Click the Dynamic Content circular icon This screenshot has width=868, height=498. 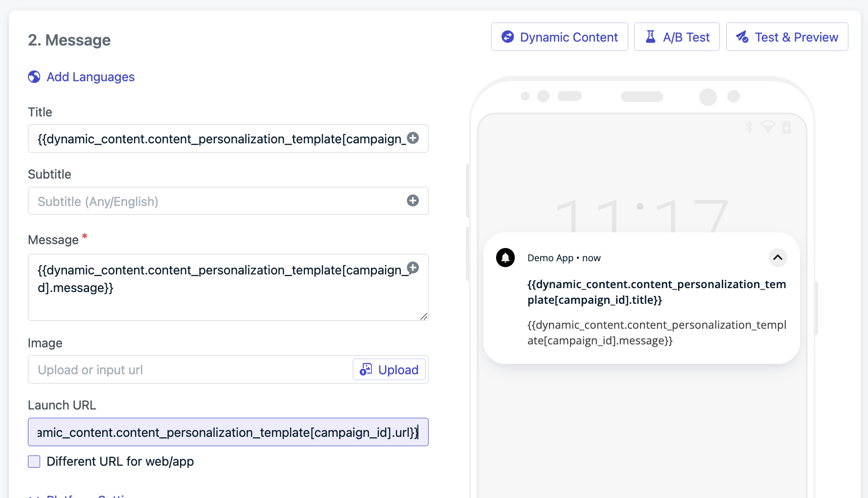point(508,37)
